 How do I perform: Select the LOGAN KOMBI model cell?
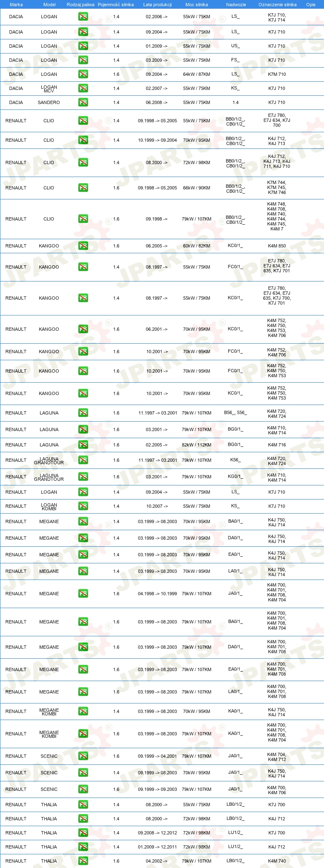coord(49,507)
